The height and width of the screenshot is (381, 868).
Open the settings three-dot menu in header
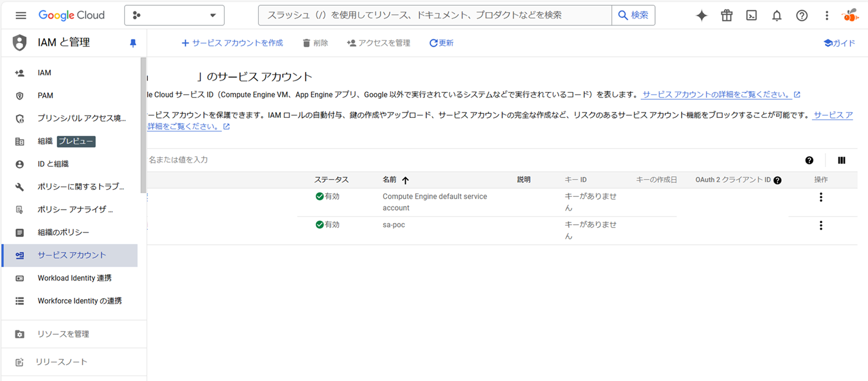click(827, 16)
